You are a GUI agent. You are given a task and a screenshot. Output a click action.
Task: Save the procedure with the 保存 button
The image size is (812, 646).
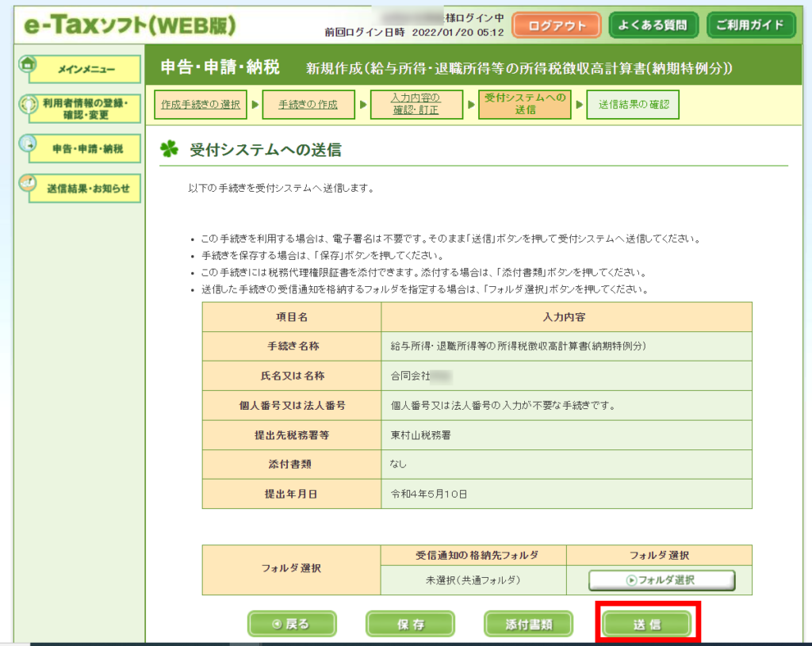(410, 624)
